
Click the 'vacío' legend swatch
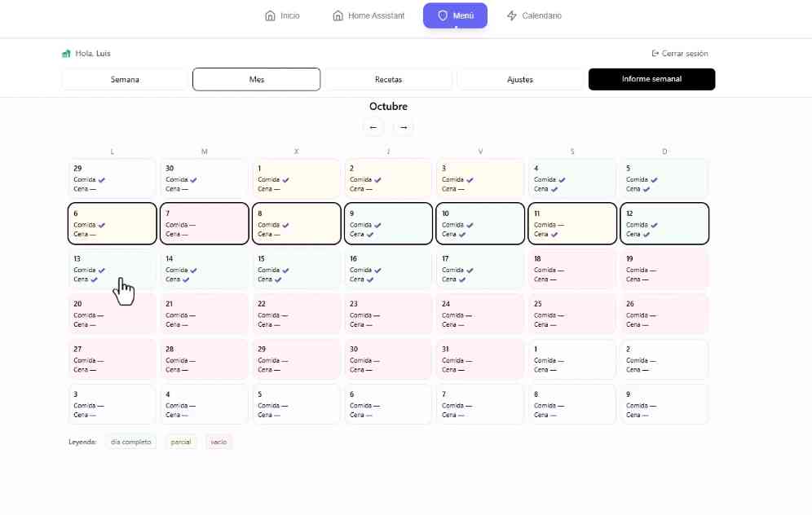(218, 442)
